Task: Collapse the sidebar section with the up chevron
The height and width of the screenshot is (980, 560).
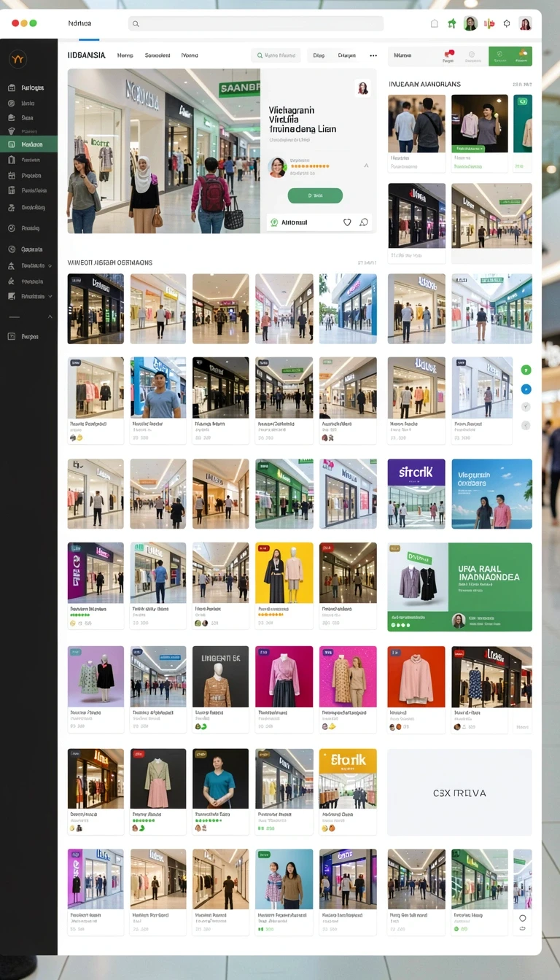Action: 50,317
